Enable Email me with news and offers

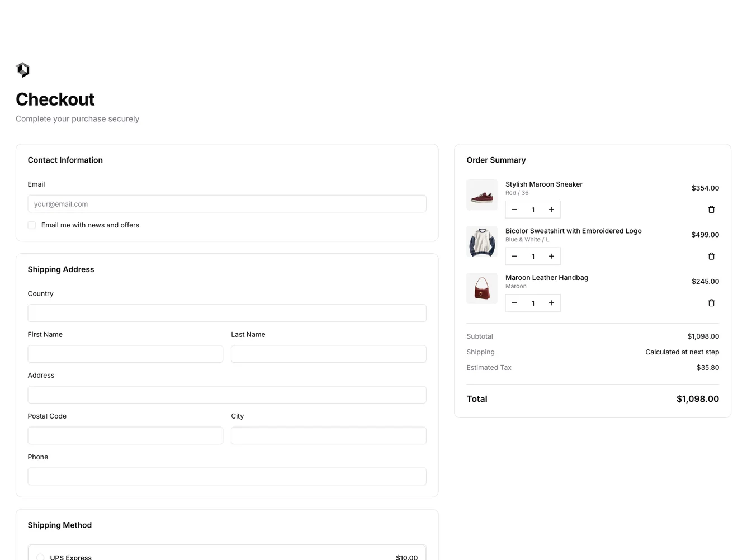(32, 225)
